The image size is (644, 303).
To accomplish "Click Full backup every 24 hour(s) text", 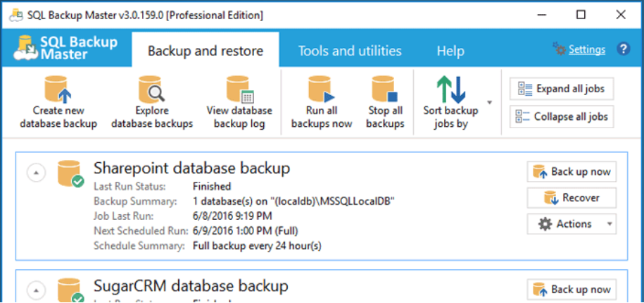I will coord(257,246).
